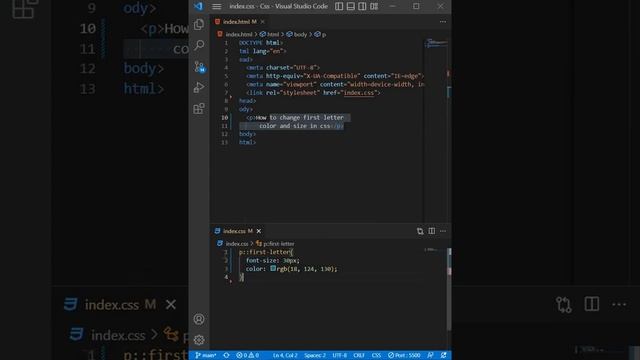Click the meta viewport line in HTML

[x=335, y=84]
